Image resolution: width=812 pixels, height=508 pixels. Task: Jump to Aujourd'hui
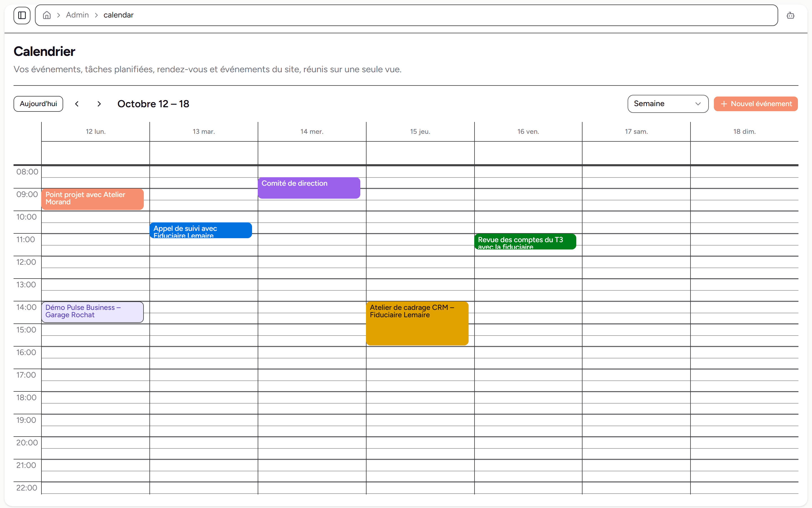tap(38, 104)
